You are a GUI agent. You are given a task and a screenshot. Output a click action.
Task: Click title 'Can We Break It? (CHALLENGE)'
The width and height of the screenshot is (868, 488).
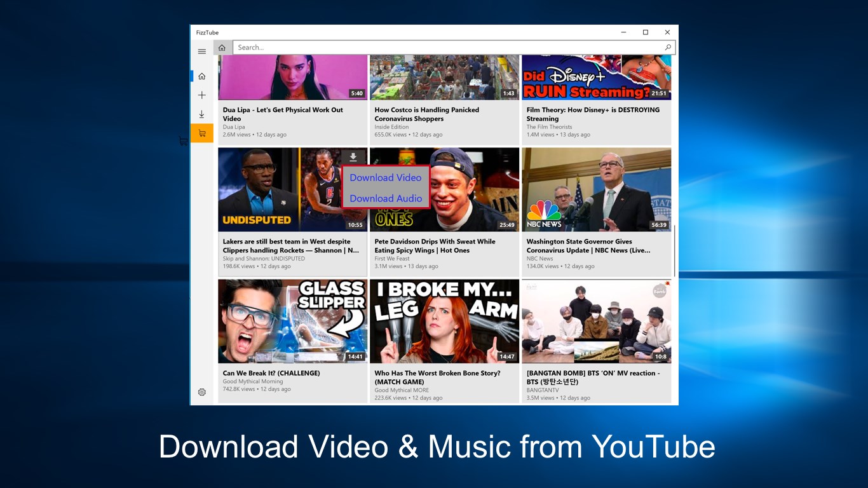pos(271,373)
